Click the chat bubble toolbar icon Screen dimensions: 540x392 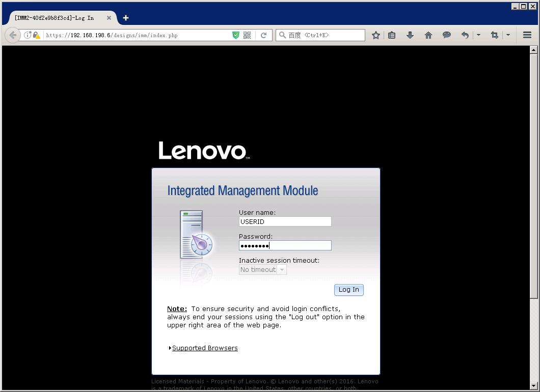pos(447,35)
